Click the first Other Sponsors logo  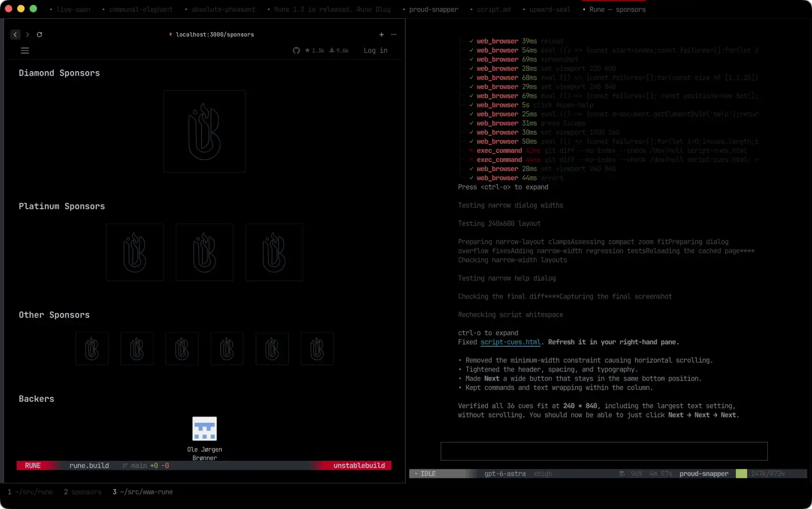92,349
